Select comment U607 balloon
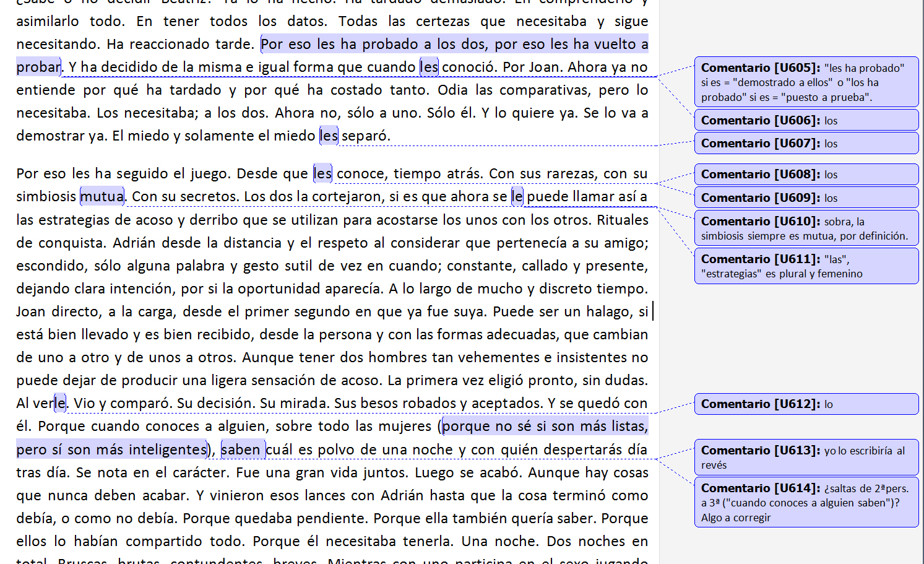Image resolution: width=924 pixels, height=564 pixels. (806, 143)
